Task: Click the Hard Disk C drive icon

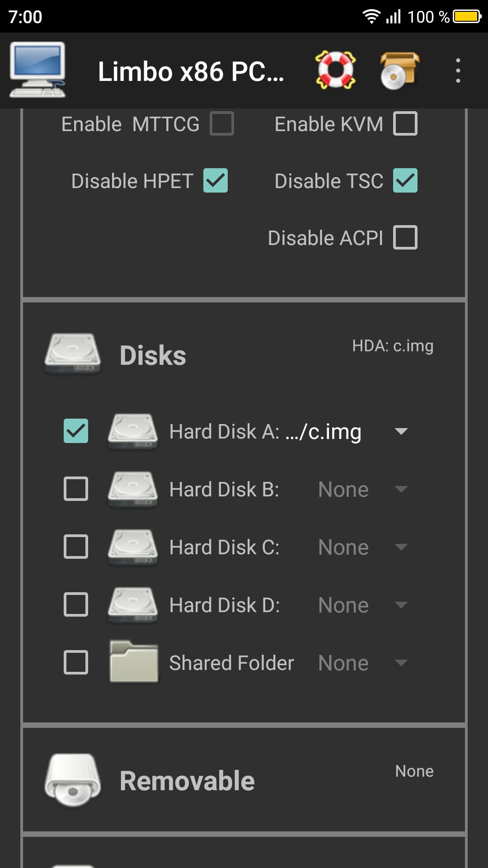Action: pos(133,547)
